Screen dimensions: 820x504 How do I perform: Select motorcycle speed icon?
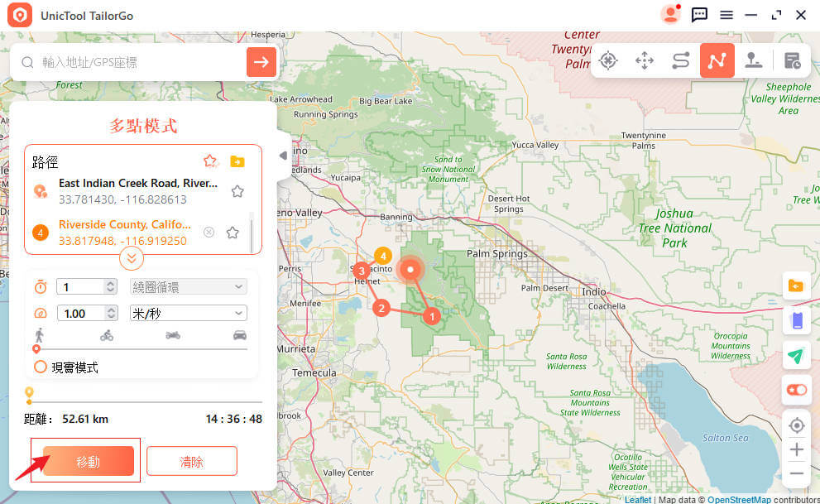[173, 335]
